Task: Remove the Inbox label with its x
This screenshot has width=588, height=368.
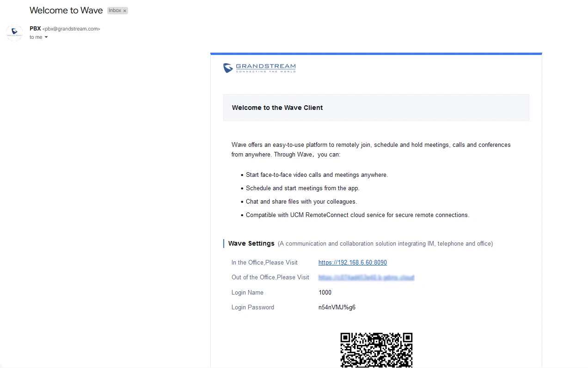Action: (x=125, y=11)
